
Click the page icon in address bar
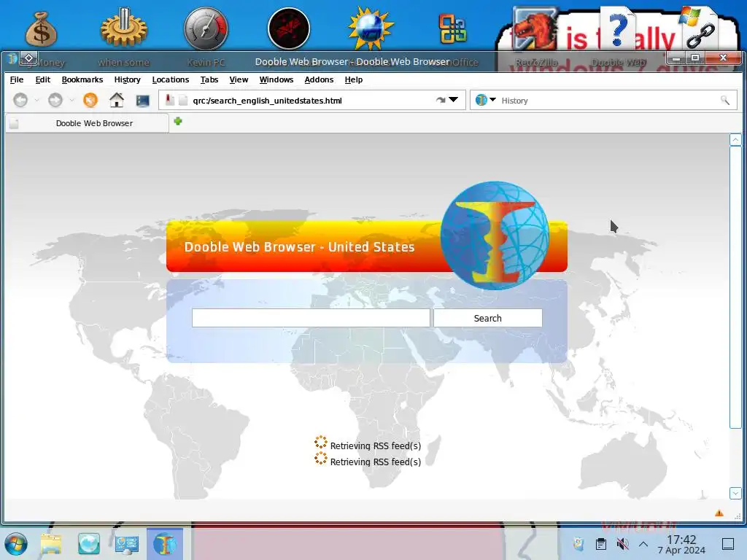(183, 101)
